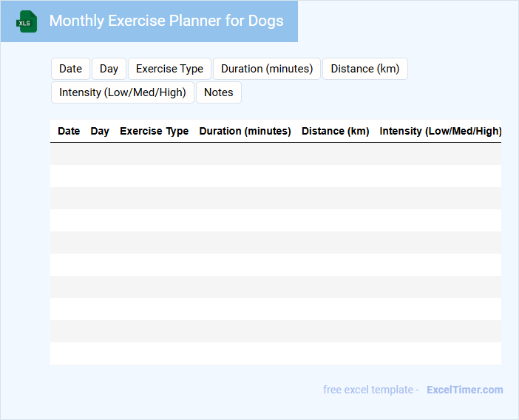
Task: Select the Distance (km) column header
Action: tap(335, 131)
